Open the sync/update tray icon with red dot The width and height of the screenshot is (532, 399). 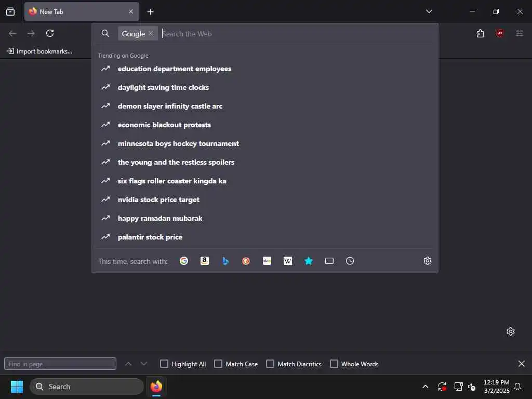pyautogui.click(x=442, y=387)
